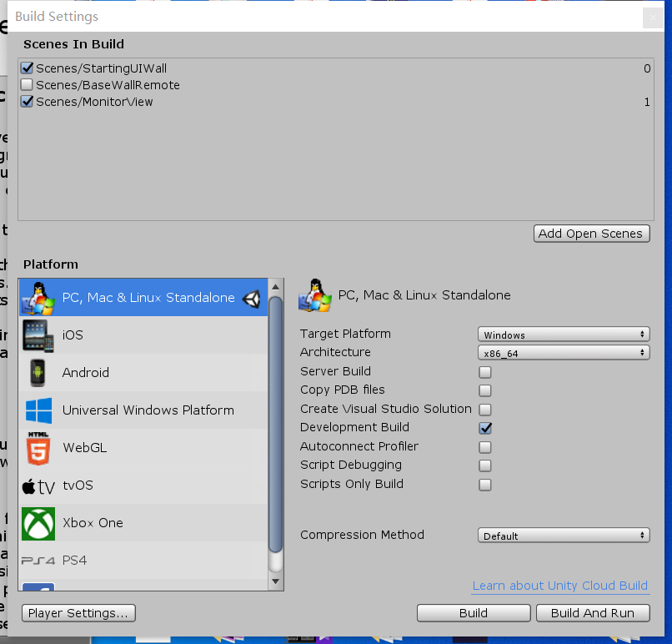672x644 pixels.
Task: Click the Android phone icon in platform list
Action: pos(38,373)
